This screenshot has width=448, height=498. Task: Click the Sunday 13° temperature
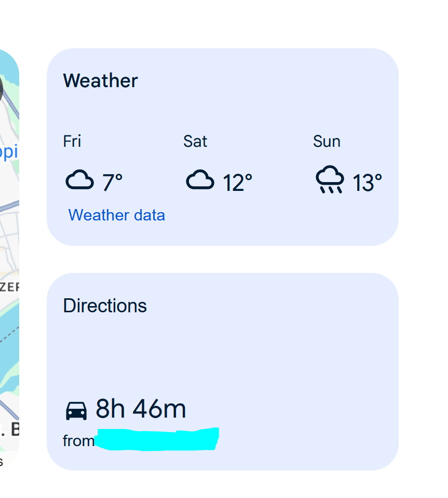coord(367,183)
